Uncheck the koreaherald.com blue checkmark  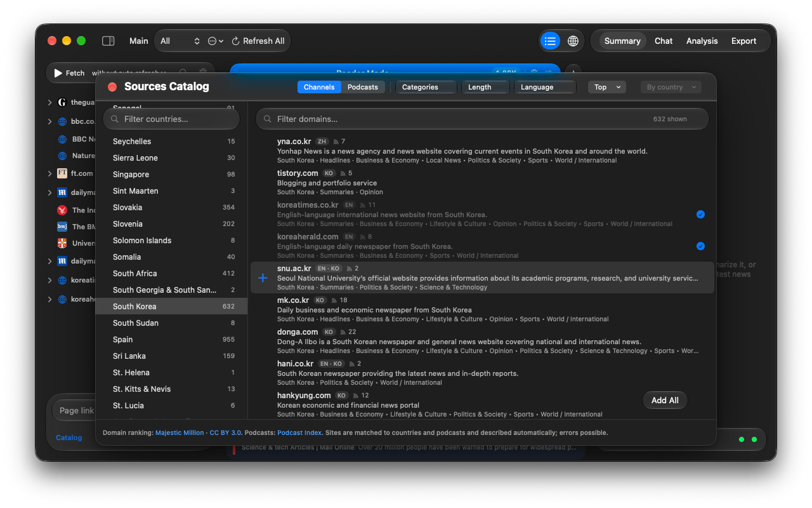tap(700, 246)
